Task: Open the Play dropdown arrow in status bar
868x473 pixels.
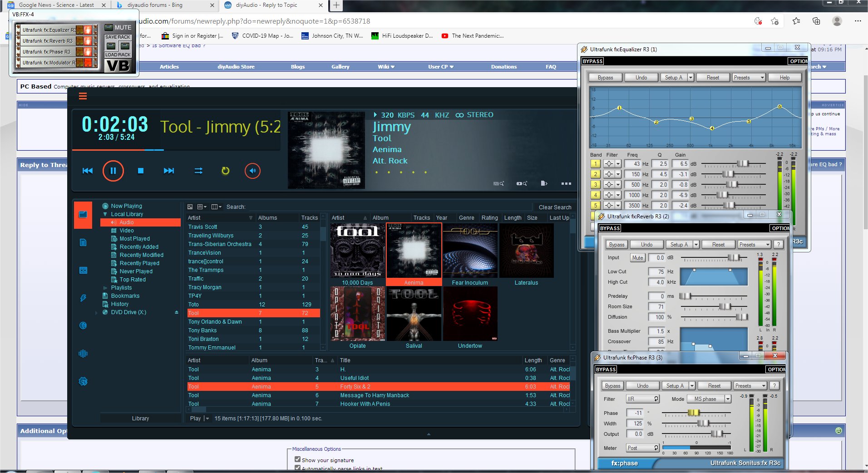Action: tap(207, 419)
